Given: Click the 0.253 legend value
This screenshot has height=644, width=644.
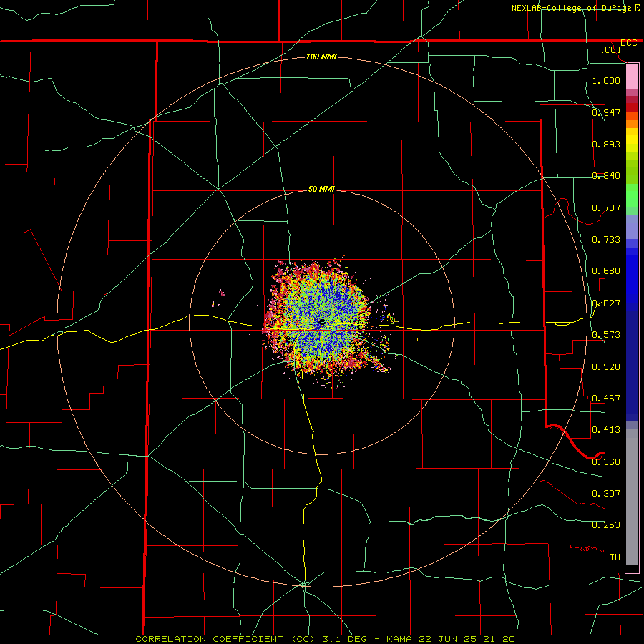Looking at the screenshot, I should pos(606,525).
